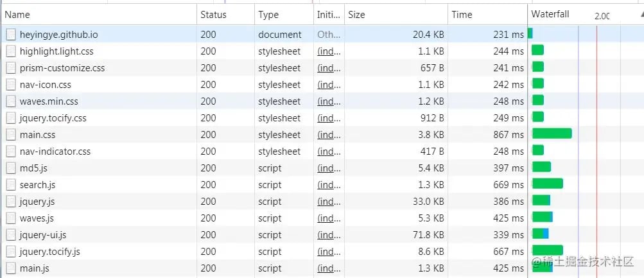The width and height of the screenshot is (644, 278).
Task: Sort by the Time column header
Action: click(487, 15)
